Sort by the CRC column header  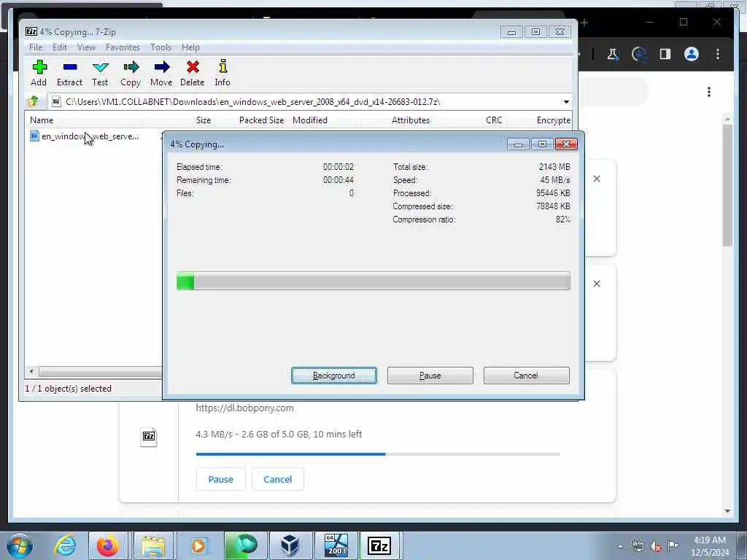tap(494, 120)
